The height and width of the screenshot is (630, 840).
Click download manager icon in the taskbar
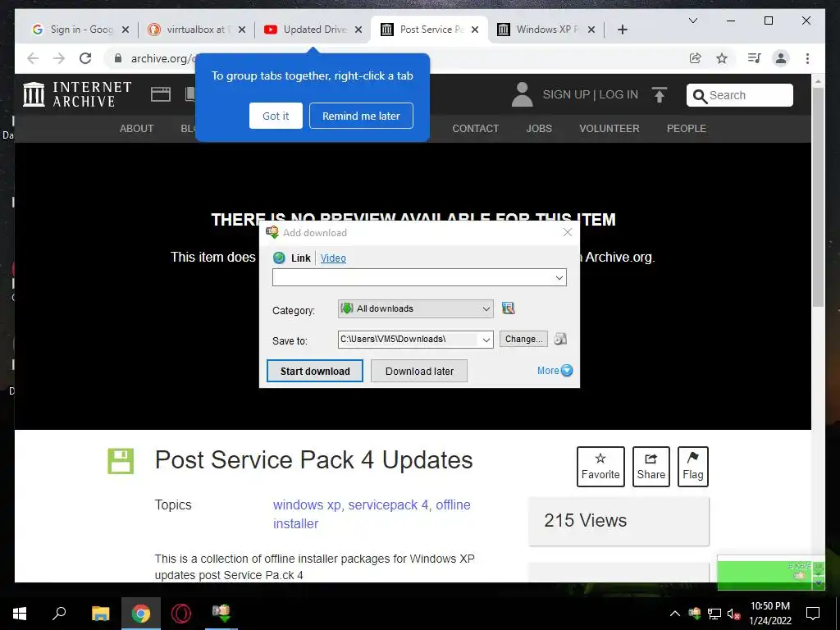pyautogui.click(x=221, y=613)
